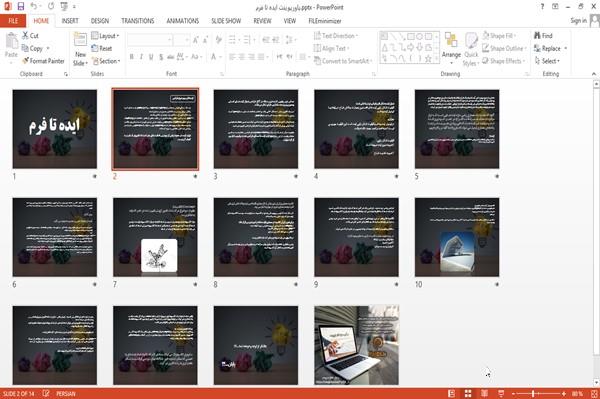
Task: Open the font name combo box
Action: (150, 40)
